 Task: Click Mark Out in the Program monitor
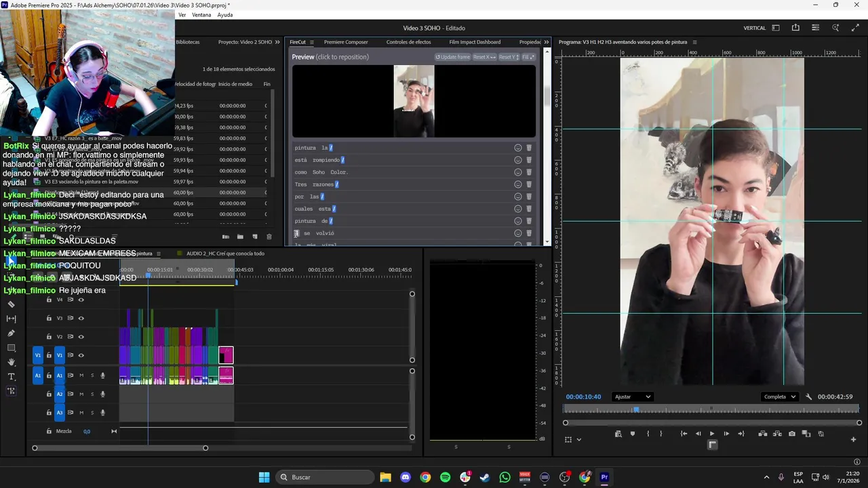pyautogui.click(x=661, y=434)
